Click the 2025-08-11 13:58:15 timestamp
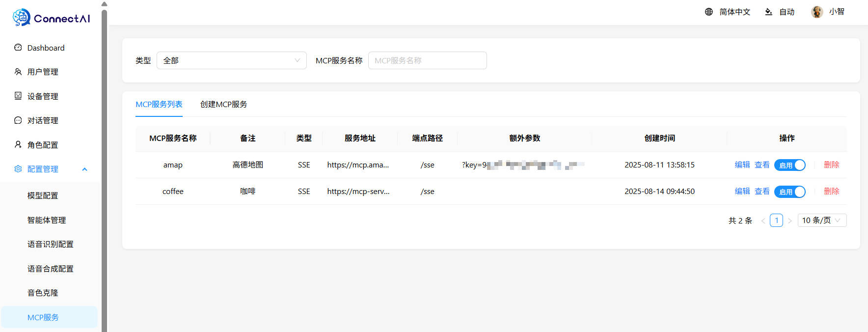The height and width of the screenshot is (332, 868). point(659,165)
